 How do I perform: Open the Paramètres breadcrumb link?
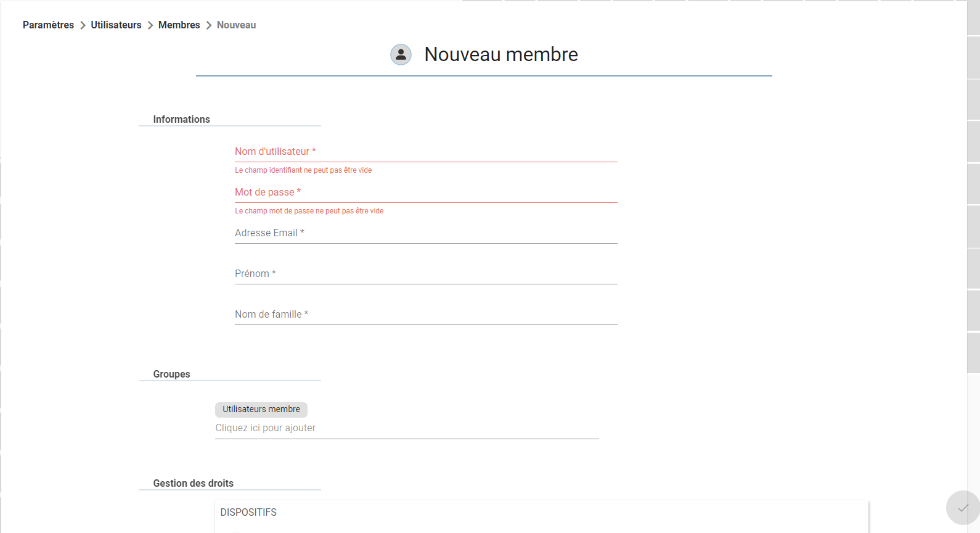(48, 25)
